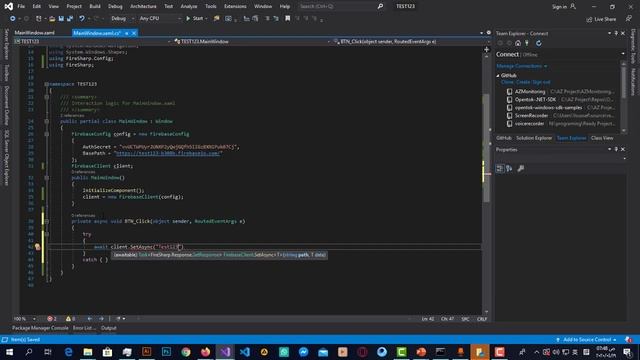The width and height of the screenshot is (640, 360).
Task: Click the Open File folder icon
Action: point(52,19)
